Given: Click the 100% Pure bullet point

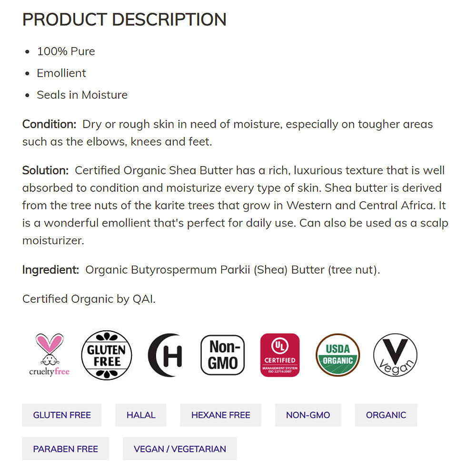Looking at the screenshot, I should click(66, 51).
